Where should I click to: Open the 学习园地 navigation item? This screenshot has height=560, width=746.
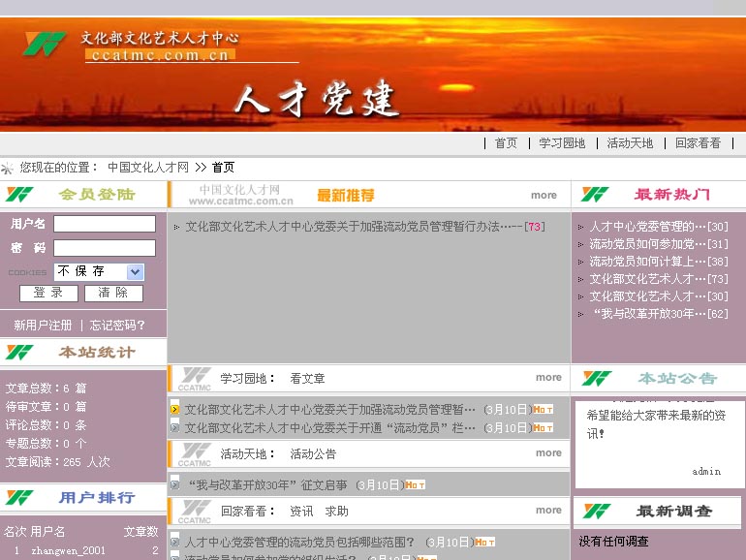tap(562, 143)
